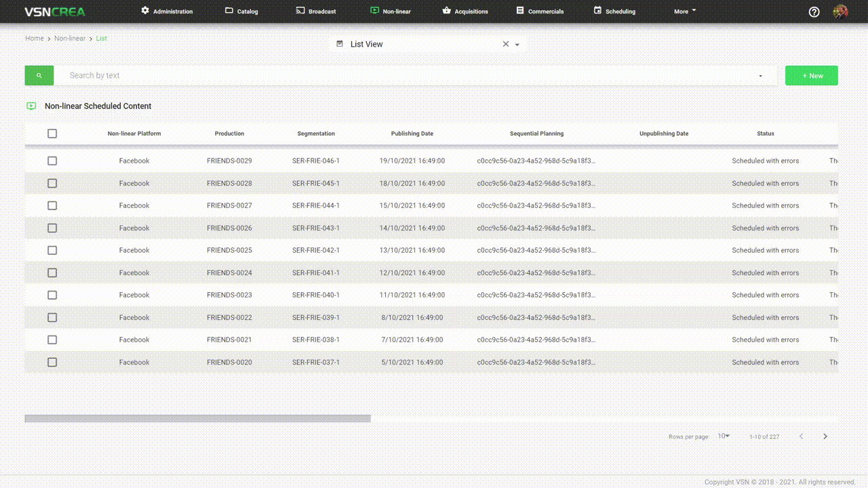Open the rows per page dropdown
This screenshot has height=488, width=868.
click(724, 436)
